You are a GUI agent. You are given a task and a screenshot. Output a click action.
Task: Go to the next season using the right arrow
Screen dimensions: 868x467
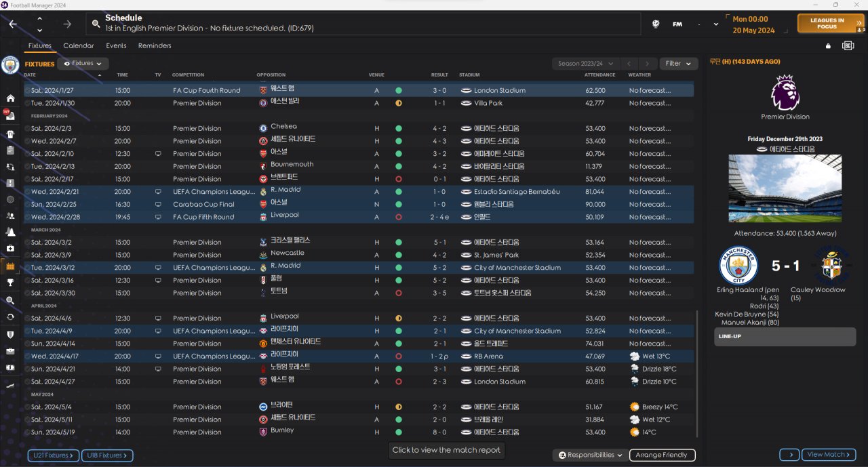click(648, 64)
